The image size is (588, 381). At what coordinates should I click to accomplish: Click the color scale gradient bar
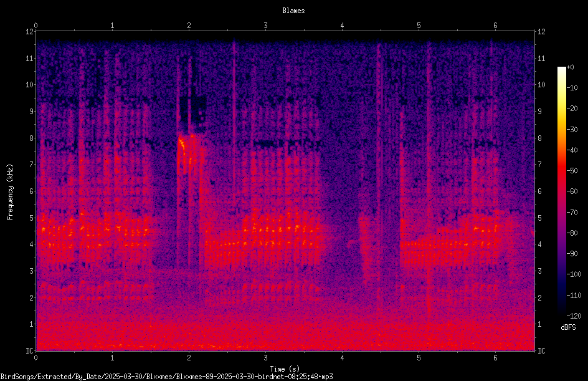point(562,191)
